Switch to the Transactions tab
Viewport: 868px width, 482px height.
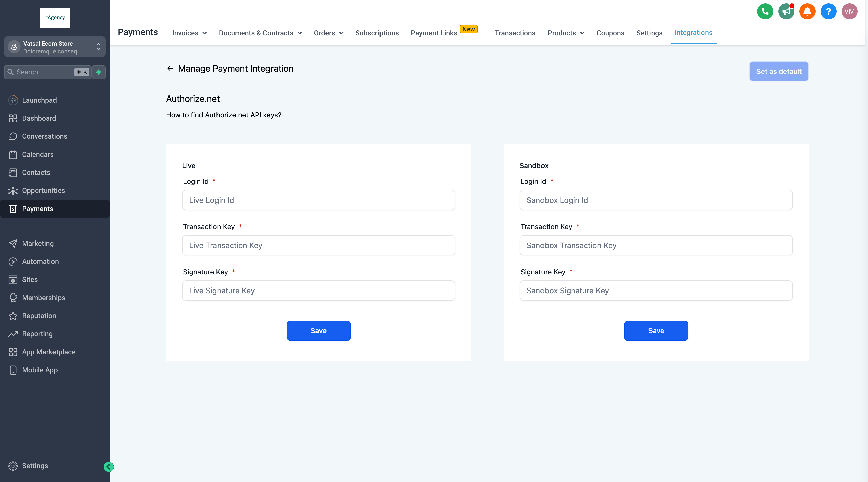coord(515,33)
